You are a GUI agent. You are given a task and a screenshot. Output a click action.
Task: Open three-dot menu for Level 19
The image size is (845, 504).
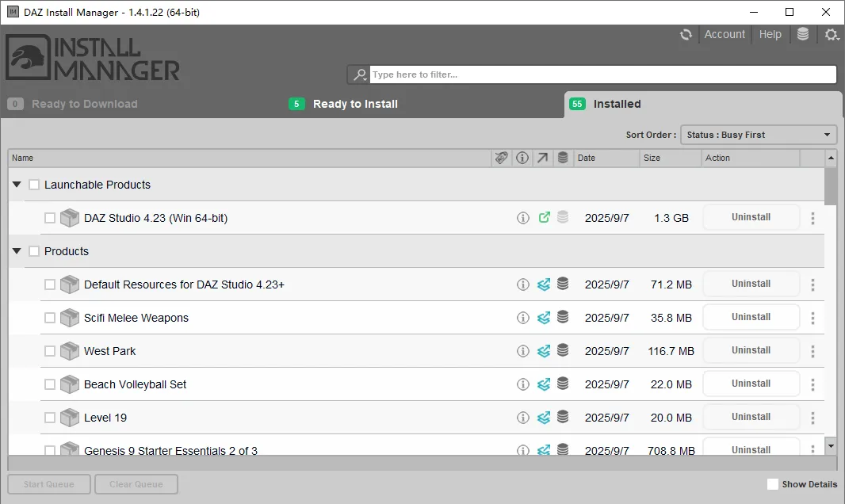(x=812, y=418)
